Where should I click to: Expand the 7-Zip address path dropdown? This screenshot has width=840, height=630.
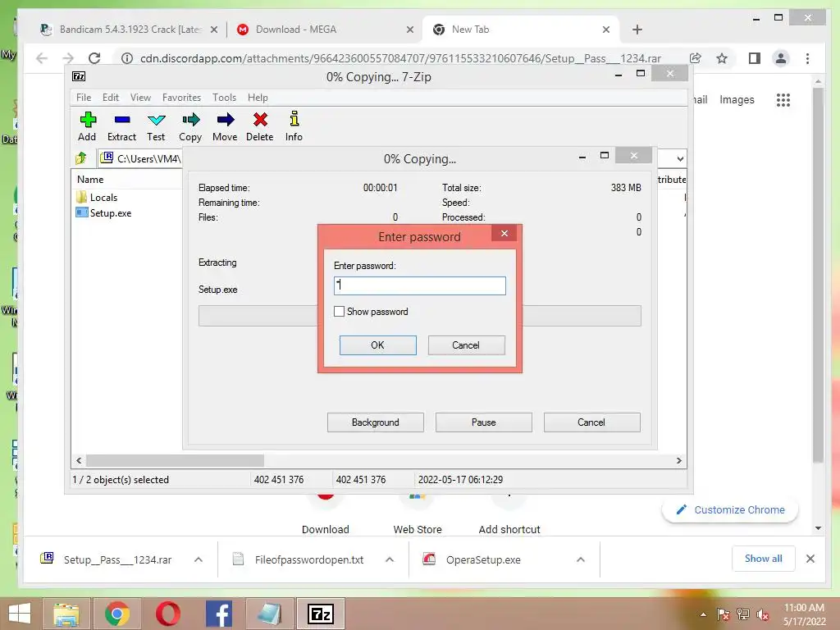680,158
